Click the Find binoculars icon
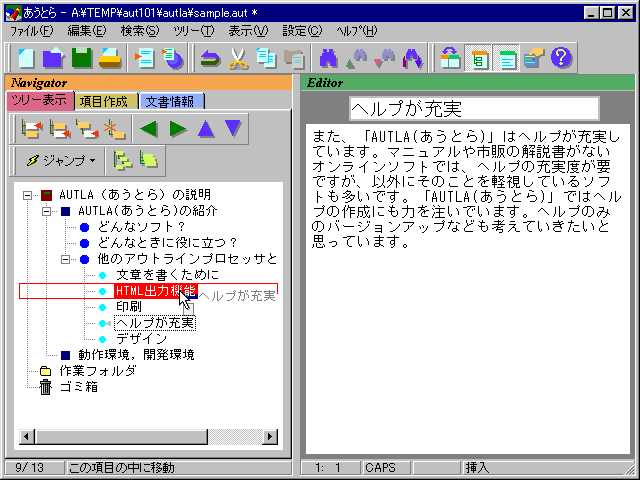 [329, 58]
